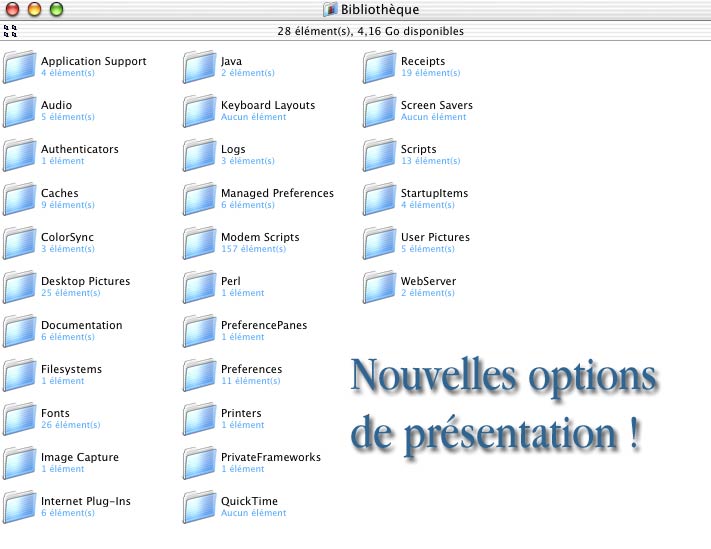Click the '13 élément(s)' count under Scripts
This screenshot has width=711, height=549.
431,161
